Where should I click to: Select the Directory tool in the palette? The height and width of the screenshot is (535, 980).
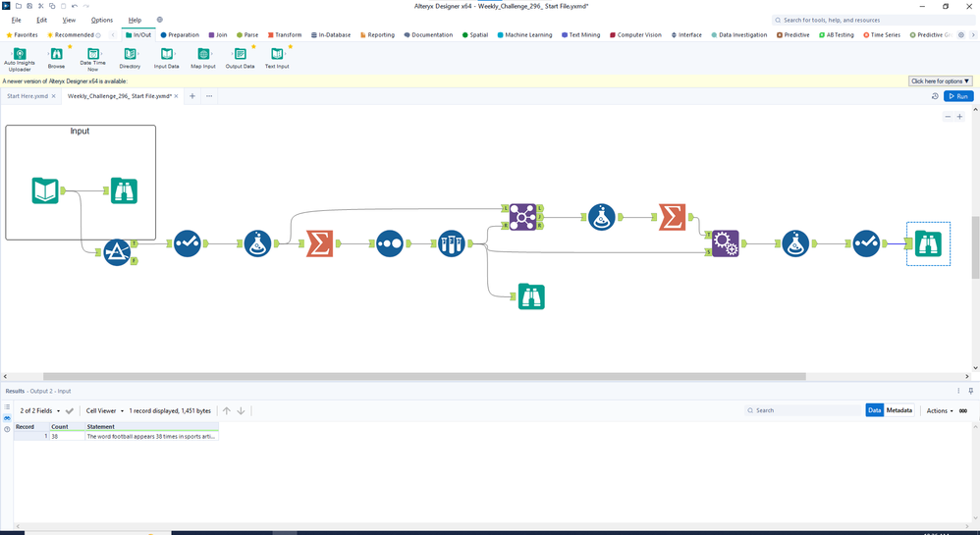130,58
